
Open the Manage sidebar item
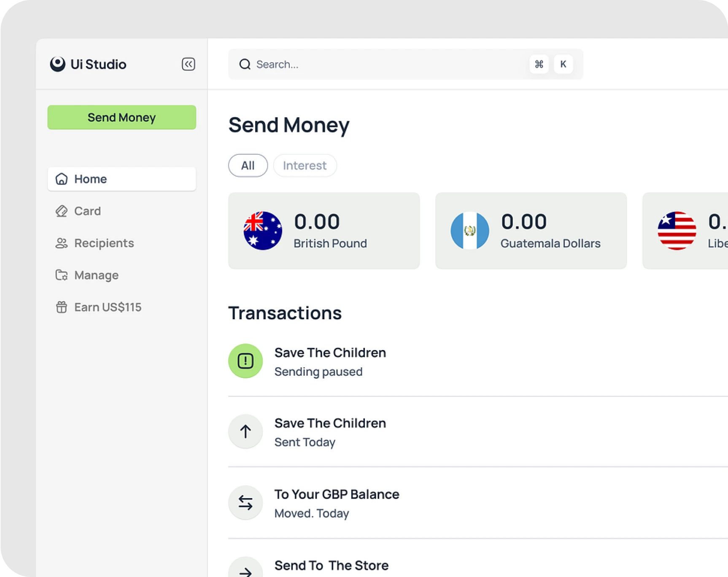(96, 275)
